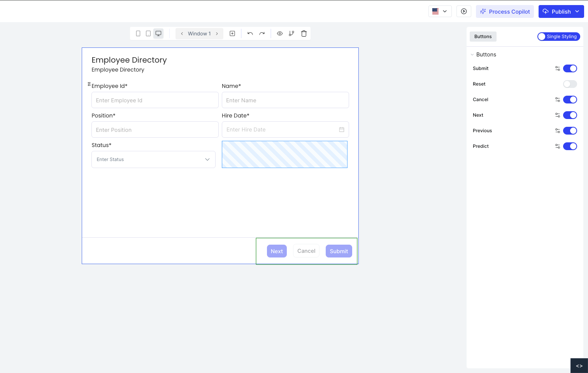Add a new window
Screen dimensions: 588x373
232,33
